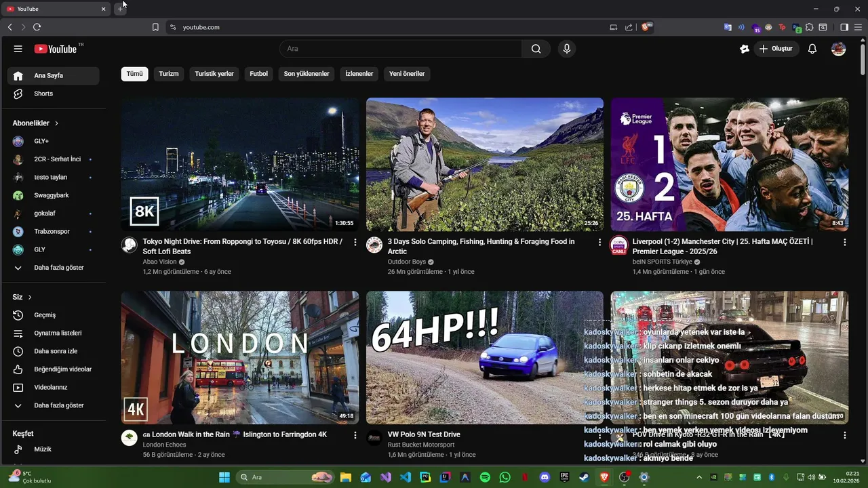Screen dimensions: 868x488
Task: Expand Daha fazla göster under subscriptions
Action: (54, 268)
